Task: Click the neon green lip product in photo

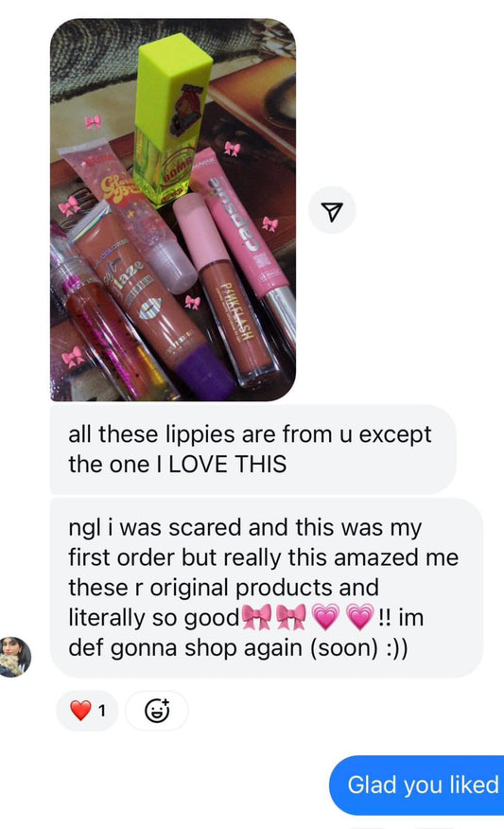Action: point(172,119)
